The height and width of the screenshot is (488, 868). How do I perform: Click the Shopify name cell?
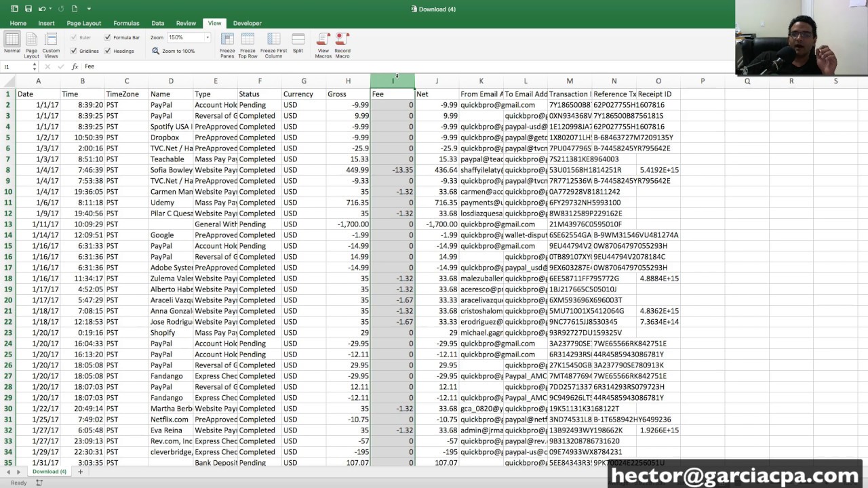pos(171,333)
